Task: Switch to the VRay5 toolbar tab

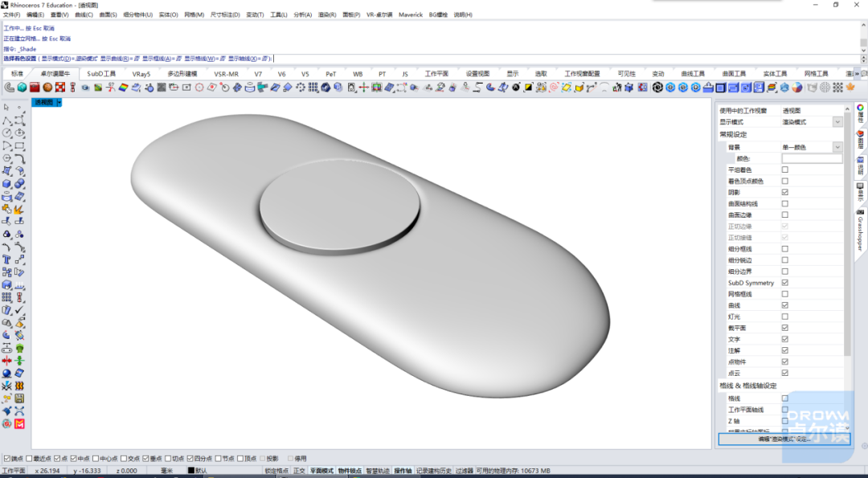Action: coord(141,74)
